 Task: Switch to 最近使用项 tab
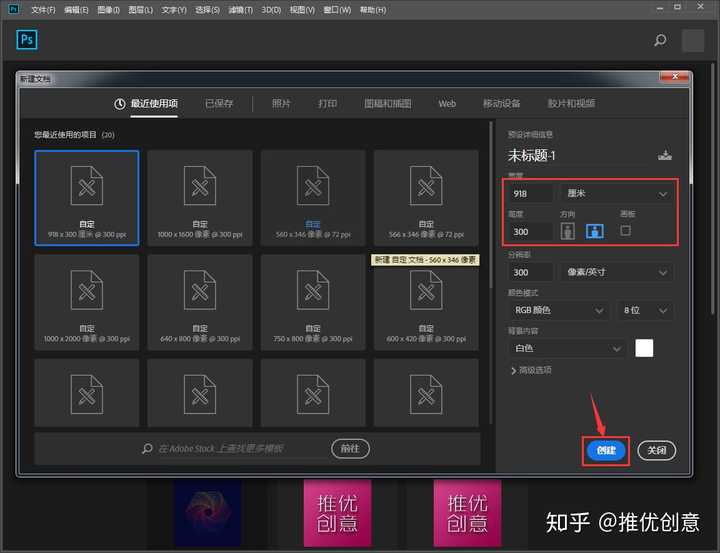(x=146, y=104)
